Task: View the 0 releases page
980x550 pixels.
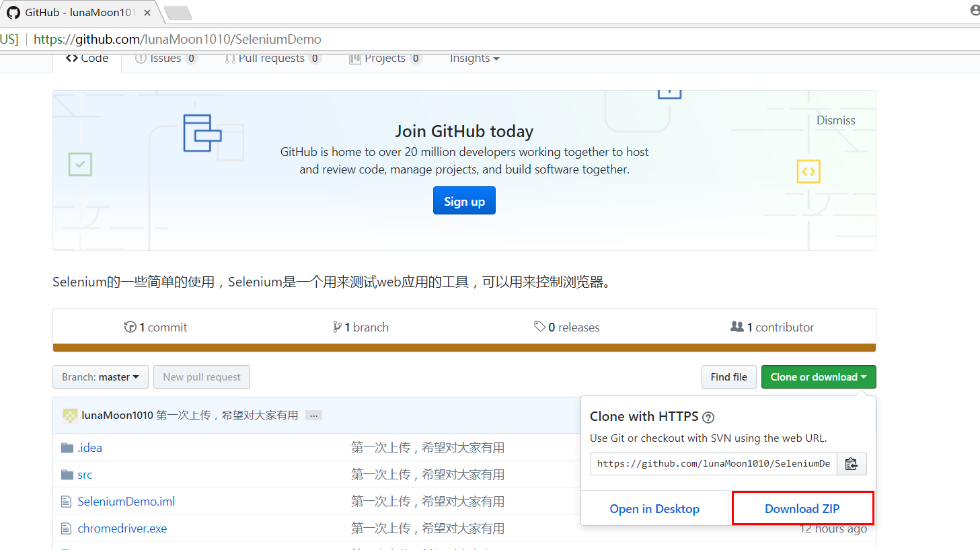Action: [566, 327]
